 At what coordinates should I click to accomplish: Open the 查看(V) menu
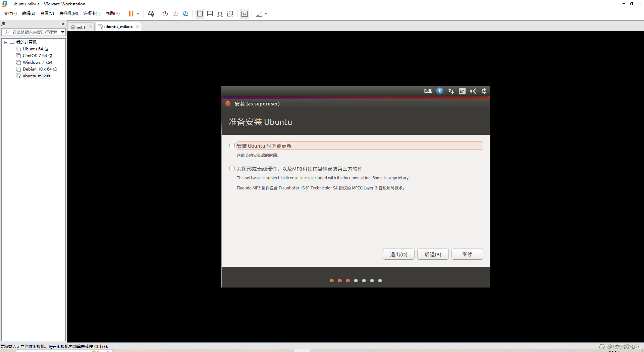coord(47,13)
